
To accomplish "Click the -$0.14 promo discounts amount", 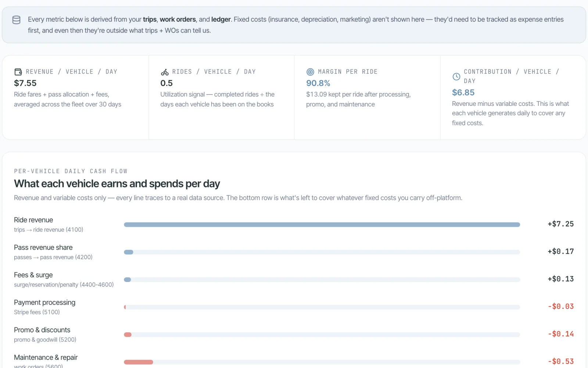I will click(x=560, y=334).
